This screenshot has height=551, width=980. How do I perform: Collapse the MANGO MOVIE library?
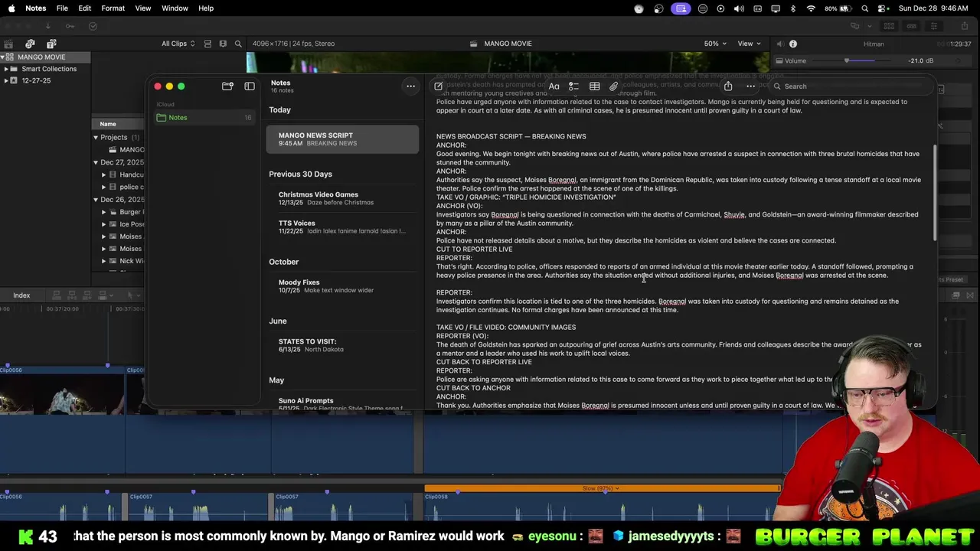[x=4, y=57]
